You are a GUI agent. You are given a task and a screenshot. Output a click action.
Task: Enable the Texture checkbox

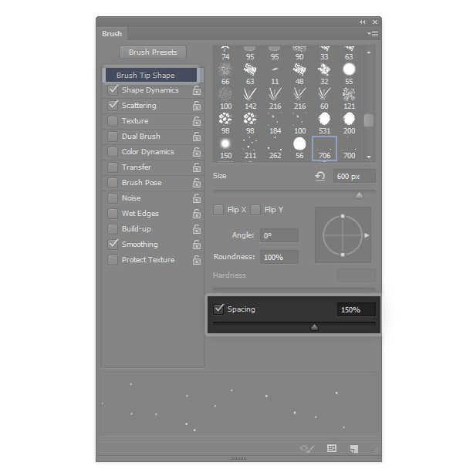[113, 121]
